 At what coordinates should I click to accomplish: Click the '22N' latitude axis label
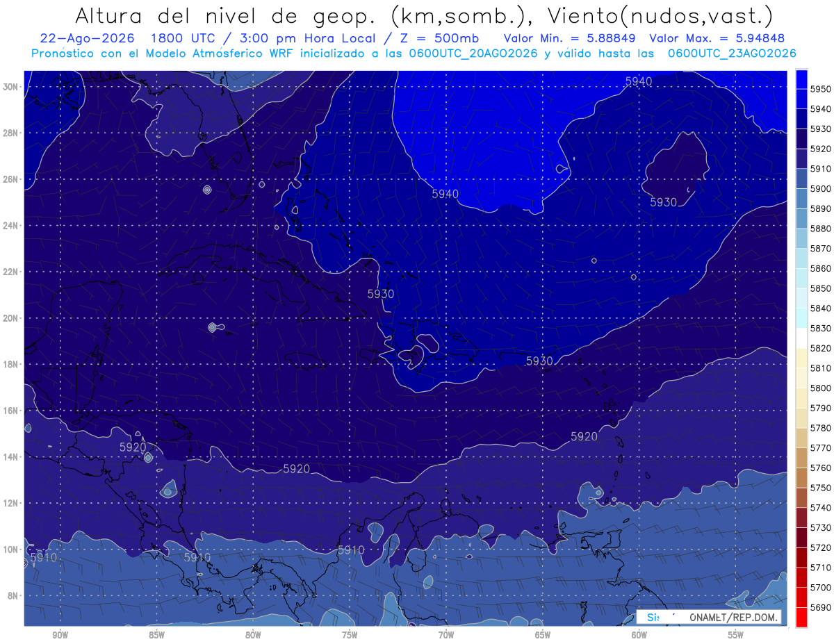pos(11,272)
